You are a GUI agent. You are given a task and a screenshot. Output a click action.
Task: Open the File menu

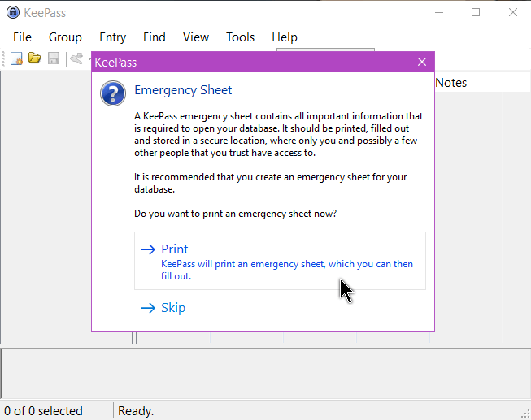[22, 37]
